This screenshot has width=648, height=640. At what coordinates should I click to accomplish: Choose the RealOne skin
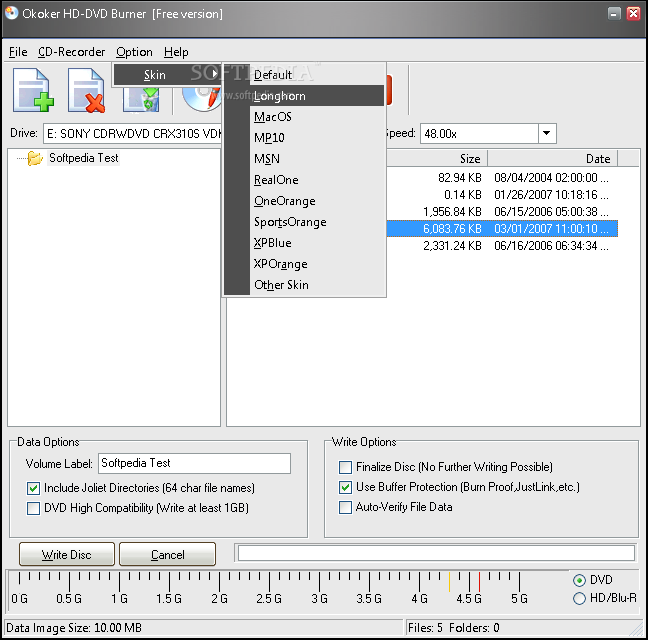click(x=305, y=180)
